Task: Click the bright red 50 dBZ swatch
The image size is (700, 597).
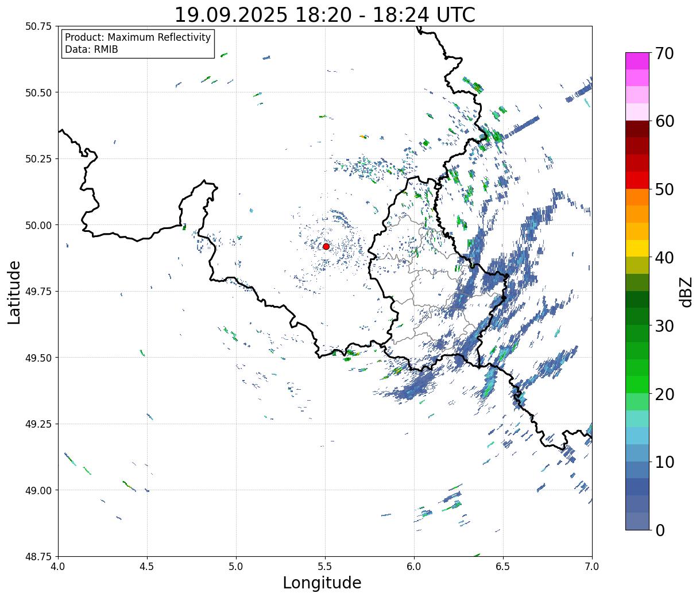Action: pos(637,180)
